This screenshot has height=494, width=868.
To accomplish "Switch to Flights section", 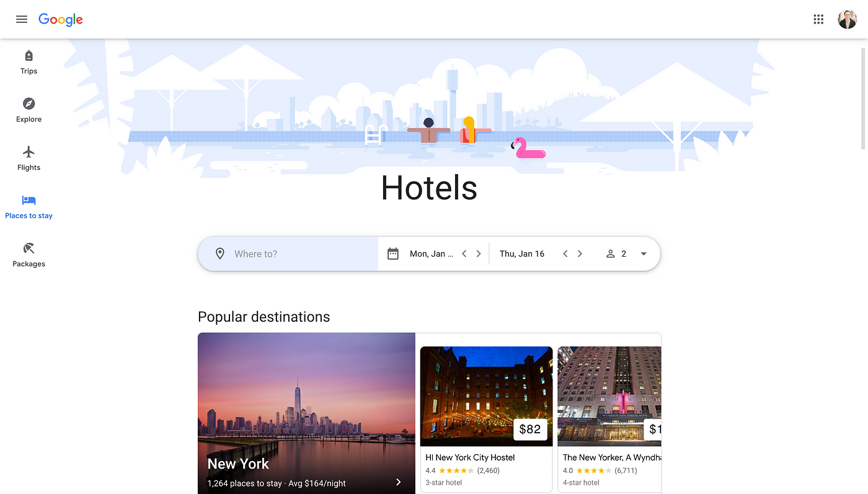I will (29, 159).
